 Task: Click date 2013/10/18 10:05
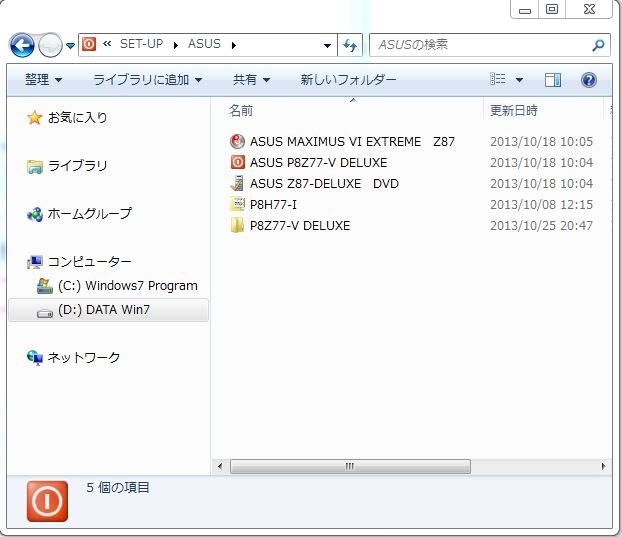541,142
